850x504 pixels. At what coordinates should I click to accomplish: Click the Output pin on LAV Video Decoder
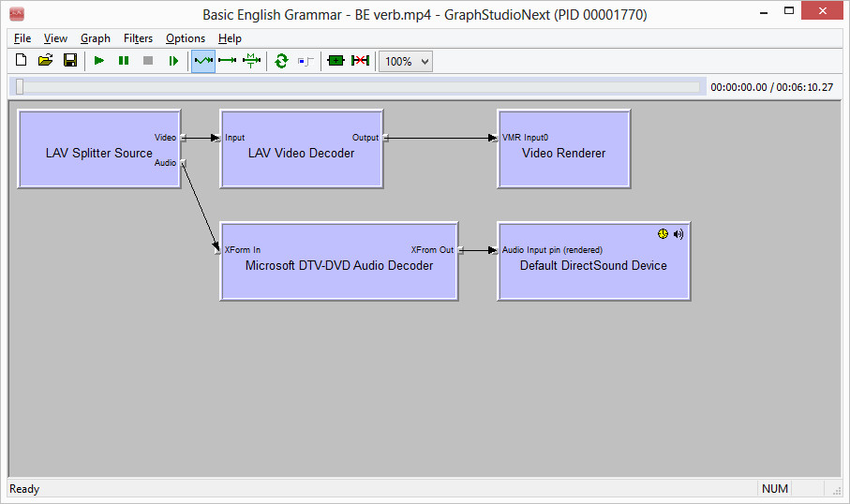tap(385, 138)
